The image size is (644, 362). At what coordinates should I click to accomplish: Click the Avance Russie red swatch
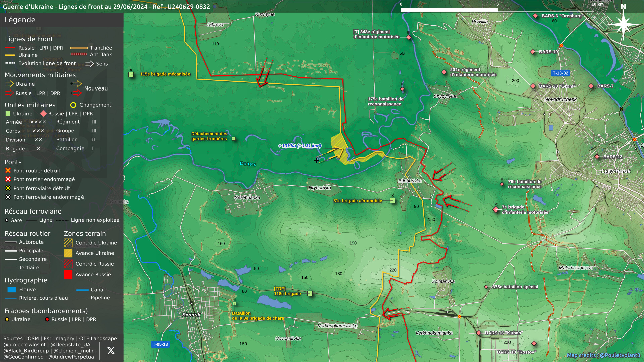coord(68,275)
